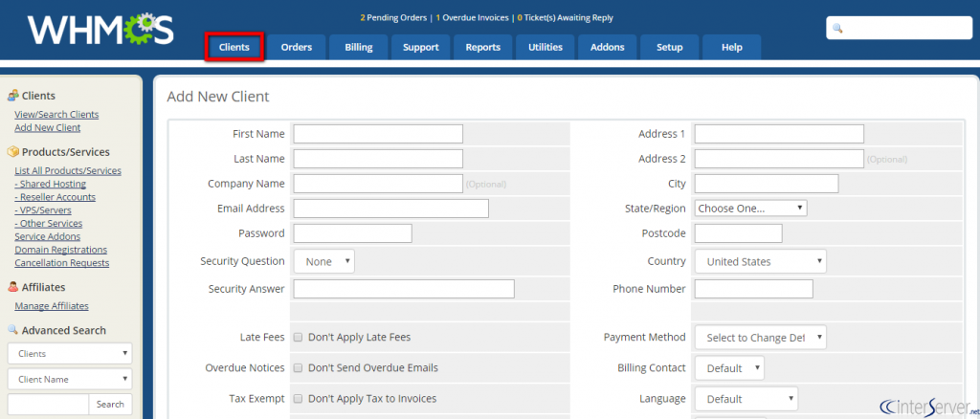
Task: Focus the Address 1 field
Action: point(779,134)
